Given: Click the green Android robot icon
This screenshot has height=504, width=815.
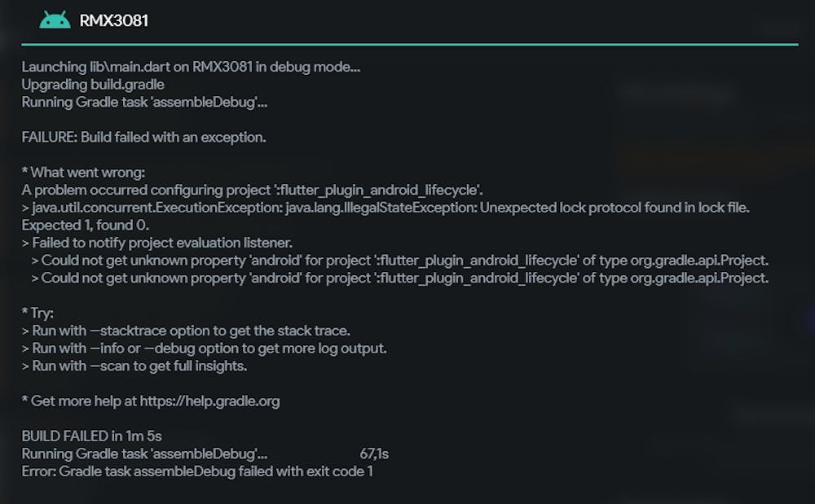Looking at the screenshot, I should point(55,20).
